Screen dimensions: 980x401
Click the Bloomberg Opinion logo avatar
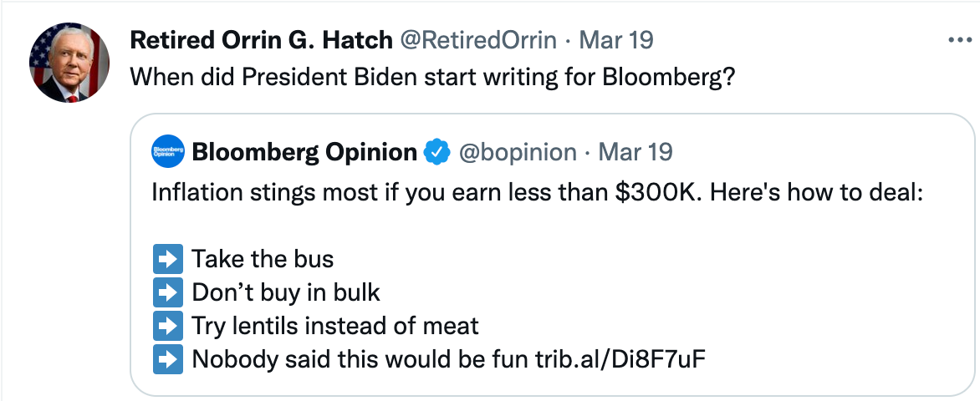click(x=167, y=152)
